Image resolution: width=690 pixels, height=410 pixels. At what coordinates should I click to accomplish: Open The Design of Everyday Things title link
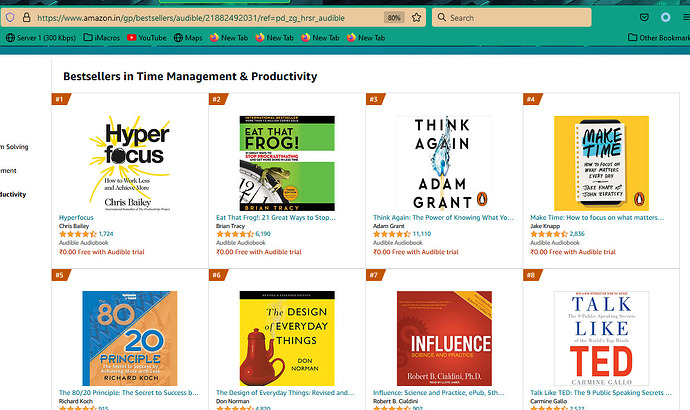(285, 392)
